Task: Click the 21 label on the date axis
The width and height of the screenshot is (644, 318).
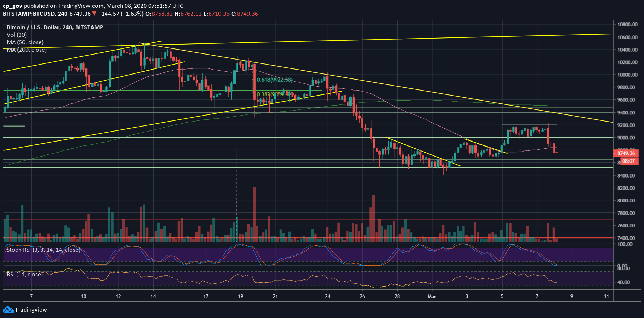Action: (275, 296)
